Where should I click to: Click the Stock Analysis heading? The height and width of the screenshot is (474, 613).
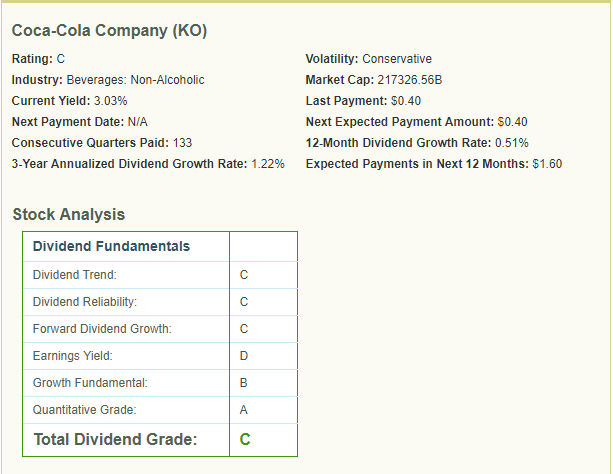coord(69,214)
